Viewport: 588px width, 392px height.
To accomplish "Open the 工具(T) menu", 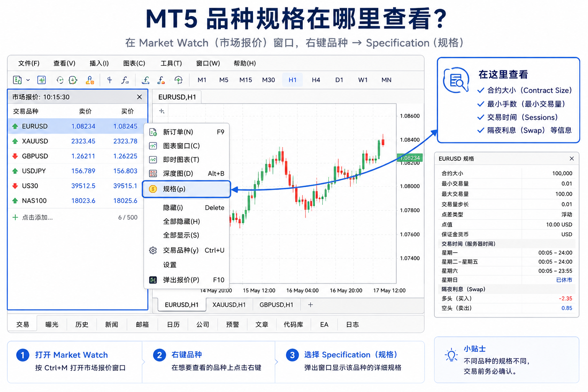I will coord(171,63).
